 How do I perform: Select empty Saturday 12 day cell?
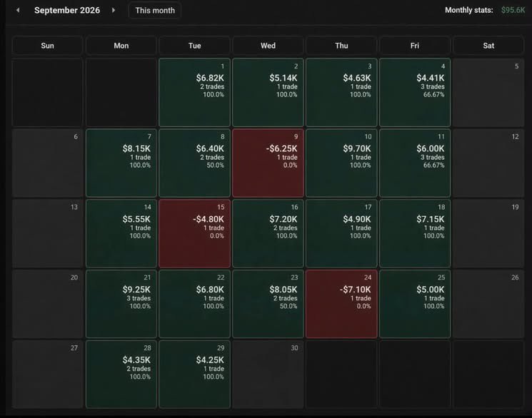tap(488, 163)
